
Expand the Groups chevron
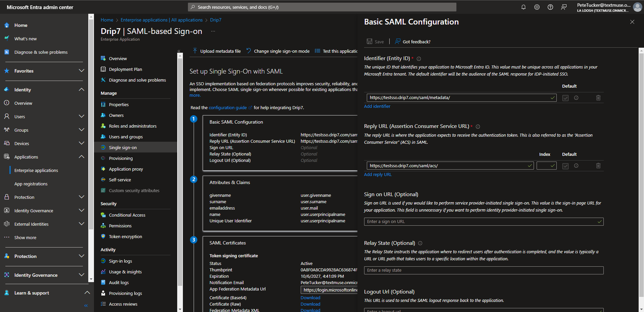[x=82, y=130]
